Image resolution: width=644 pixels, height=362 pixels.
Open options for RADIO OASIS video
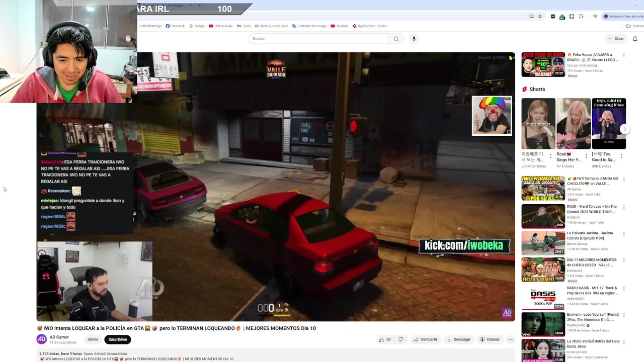tap(624, 288)
